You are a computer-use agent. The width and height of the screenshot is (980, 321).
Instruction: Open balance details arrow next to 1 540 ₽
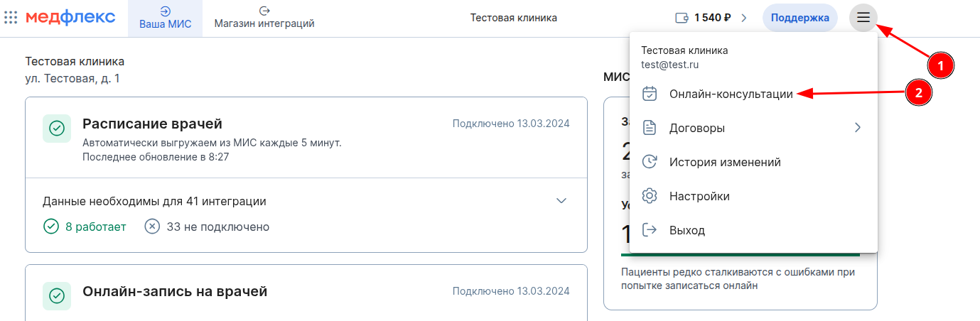pos(744,18)
